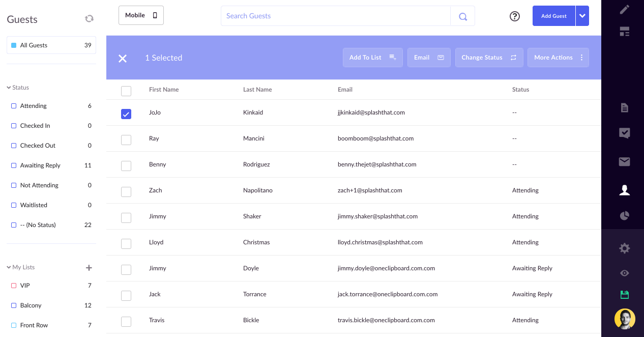Check Benny Rodriguez's row checkbox

pos(126,166)
